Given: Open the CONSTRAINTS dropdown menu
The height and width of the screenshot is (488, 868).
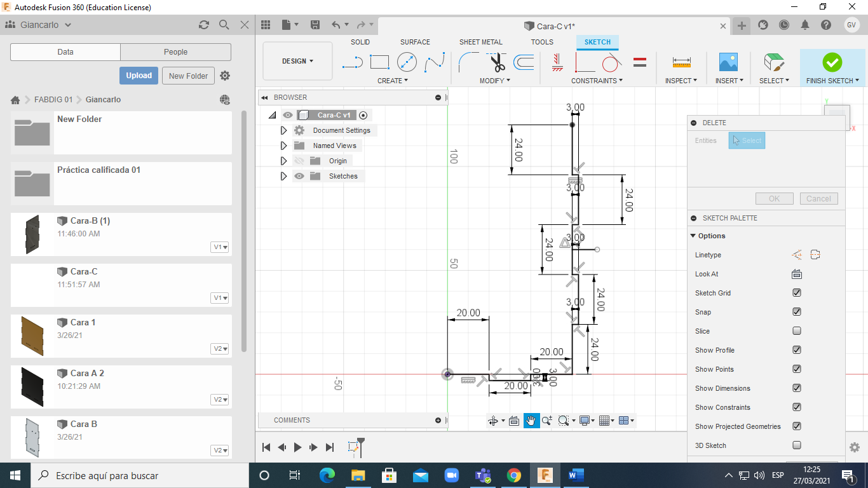Looking at the screenshot, I should tap(597, 81).
